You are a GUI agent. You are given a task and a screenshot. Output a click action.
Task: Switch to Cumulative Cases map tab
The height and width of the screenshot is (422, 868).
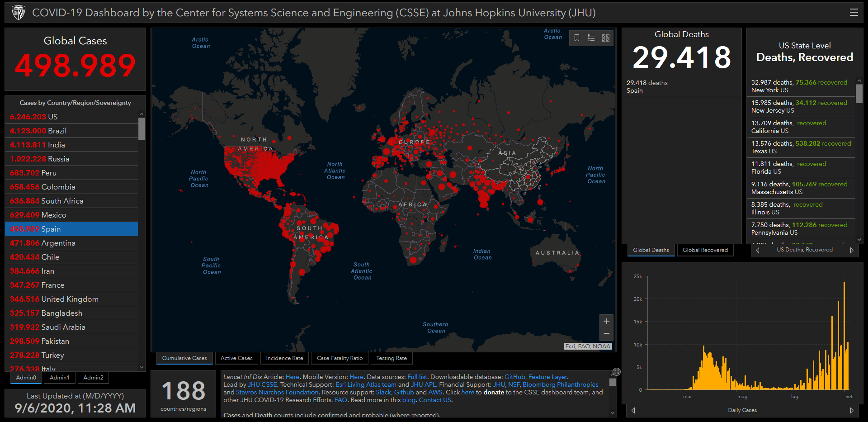point(184,358)
